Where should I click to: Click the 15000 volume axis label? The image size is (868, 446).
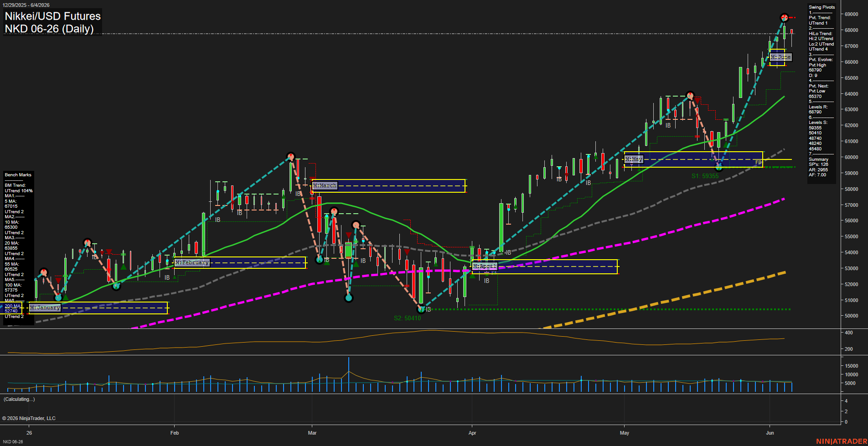point(851,366)
